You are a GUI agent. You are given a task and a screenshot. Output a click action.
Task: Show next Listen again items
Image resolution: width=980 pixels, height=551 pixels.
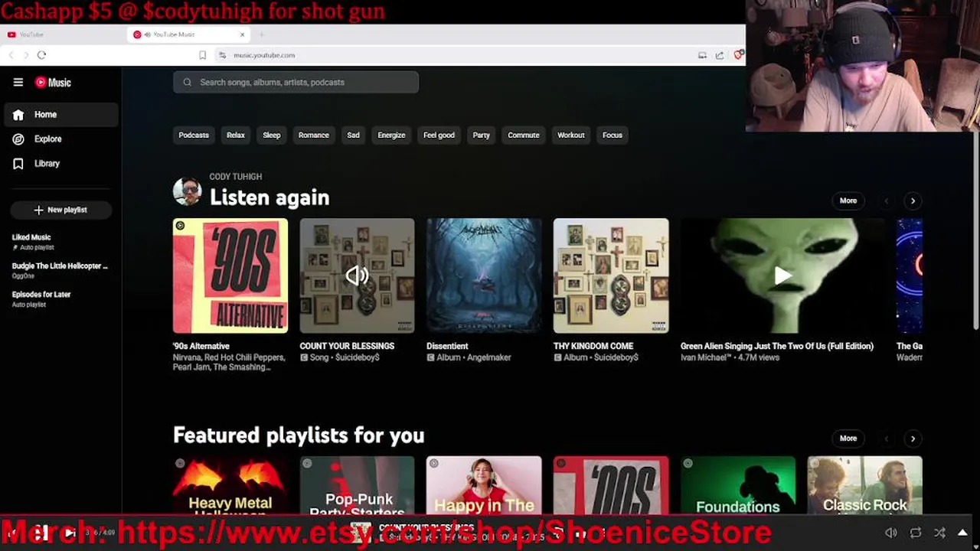click(x=913, y=201)
